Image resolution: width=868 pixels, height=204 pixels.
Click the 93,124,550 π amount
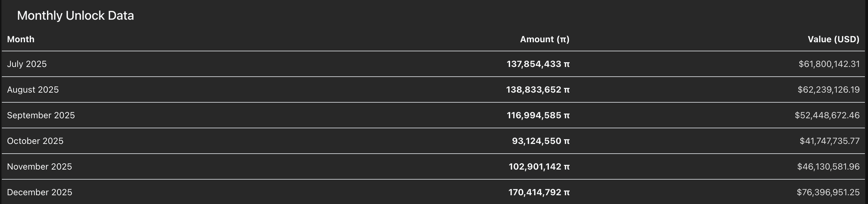tap(540, 141)
